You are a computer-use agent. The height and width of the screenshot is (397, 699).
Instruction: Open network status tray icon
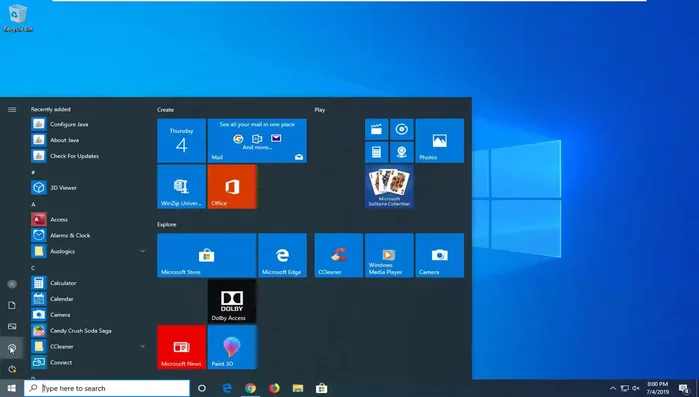pos(625,389)
